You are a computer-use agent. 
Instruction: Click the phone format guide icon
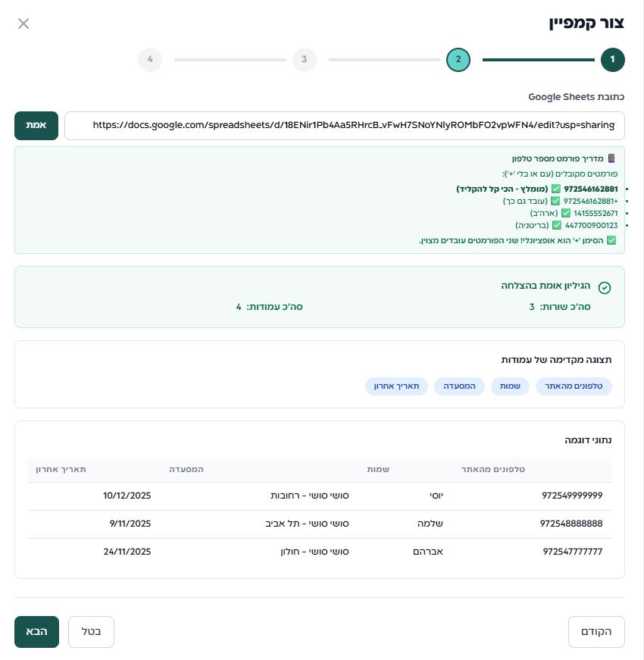[x=611, y=159]
